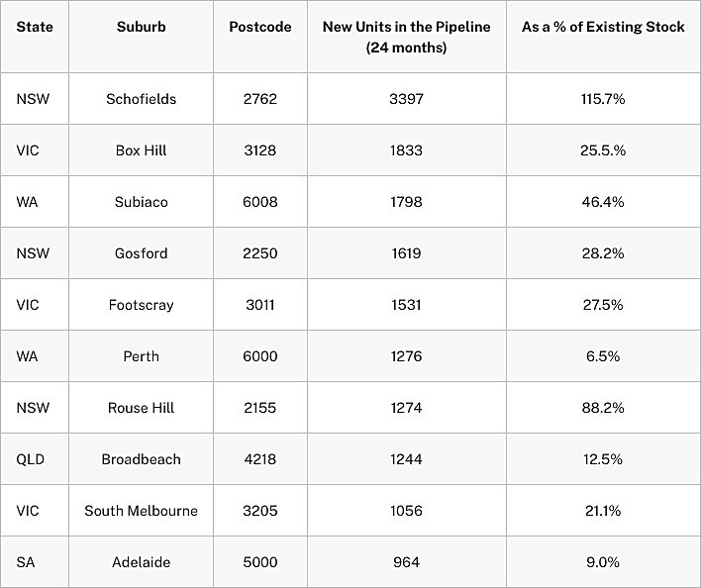Click the Gosford suburb cell

tap(141, 253)
